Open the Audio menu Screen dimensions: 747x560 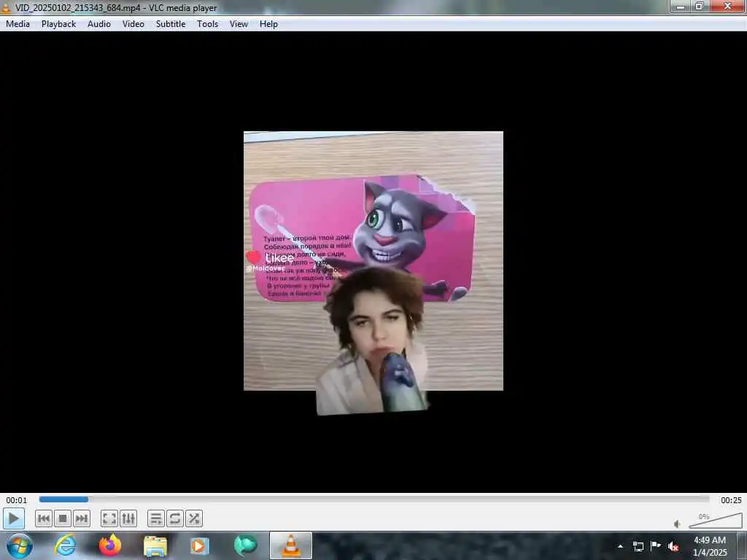(x=99, y=24)
